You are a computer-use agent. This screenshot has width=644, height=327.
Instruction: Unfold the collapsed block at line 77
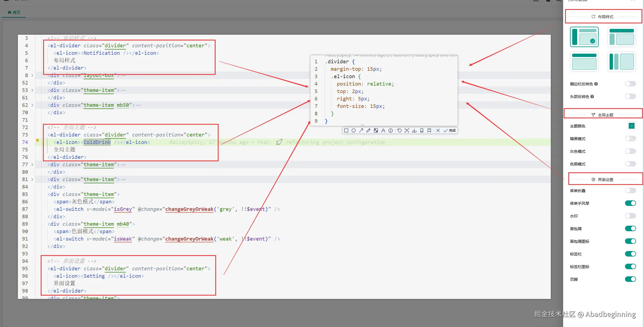pyautogui.click(x=32, y=164)
